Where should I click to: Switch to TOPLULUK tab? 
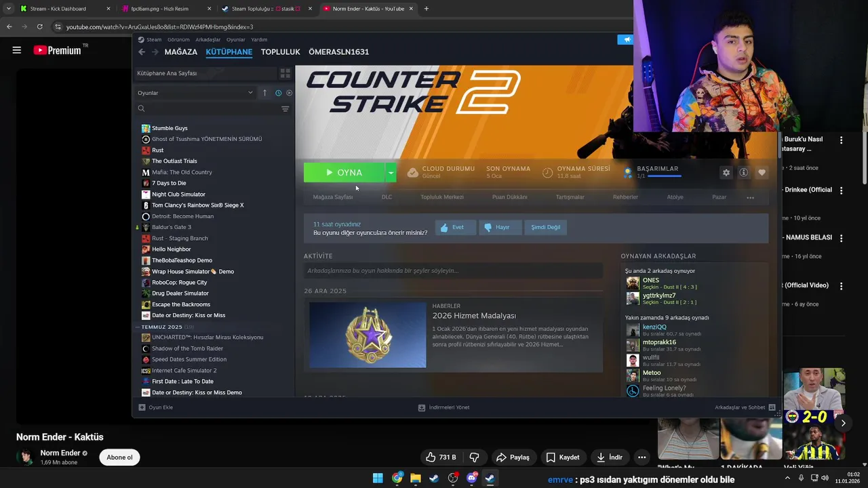point(280,52)
